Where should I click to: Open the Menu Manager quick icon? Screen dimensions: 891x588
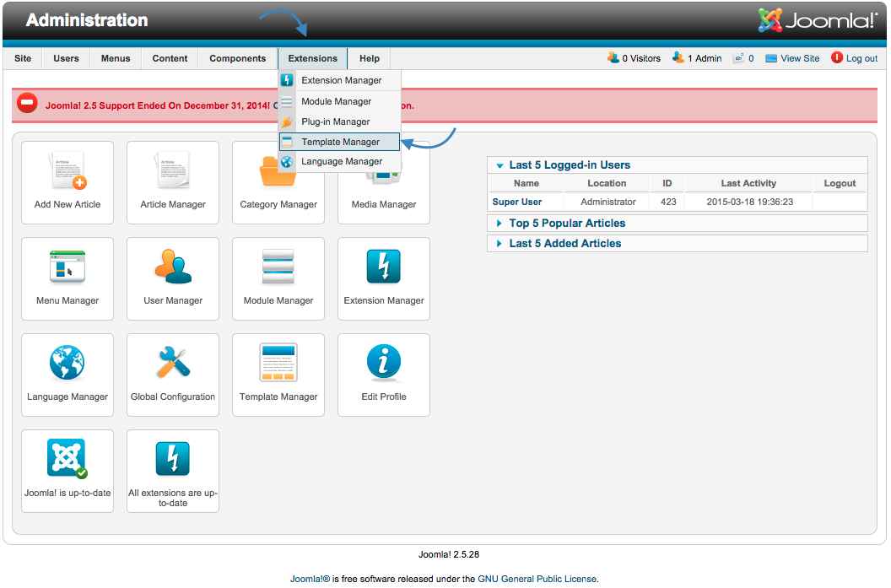pyautogui.click(x=67, y=278)
